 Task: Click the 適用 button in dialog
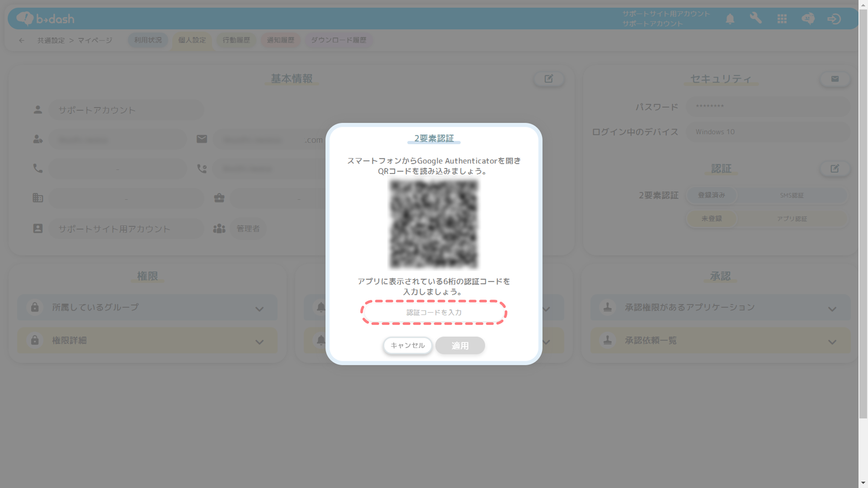460,345
